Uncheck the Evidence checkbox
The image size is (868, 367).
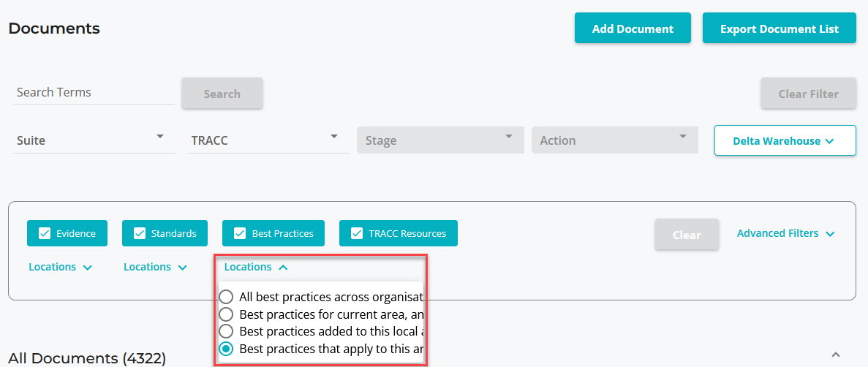[45, 234]
